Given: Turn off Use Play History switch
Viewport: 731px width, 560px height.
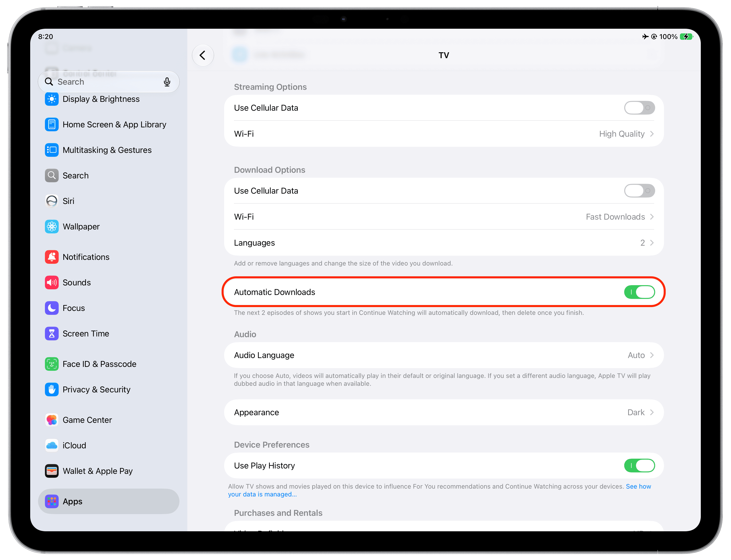Looking at the screenshot, I should (639, 466).
